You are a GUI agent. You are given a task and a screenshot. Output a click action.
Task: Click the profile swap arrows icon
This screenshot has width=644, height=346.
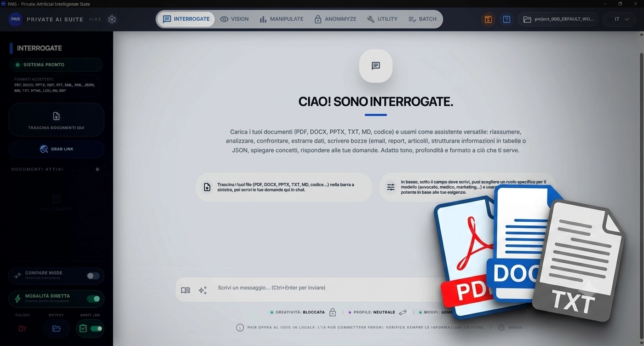[x=403, y=312]
